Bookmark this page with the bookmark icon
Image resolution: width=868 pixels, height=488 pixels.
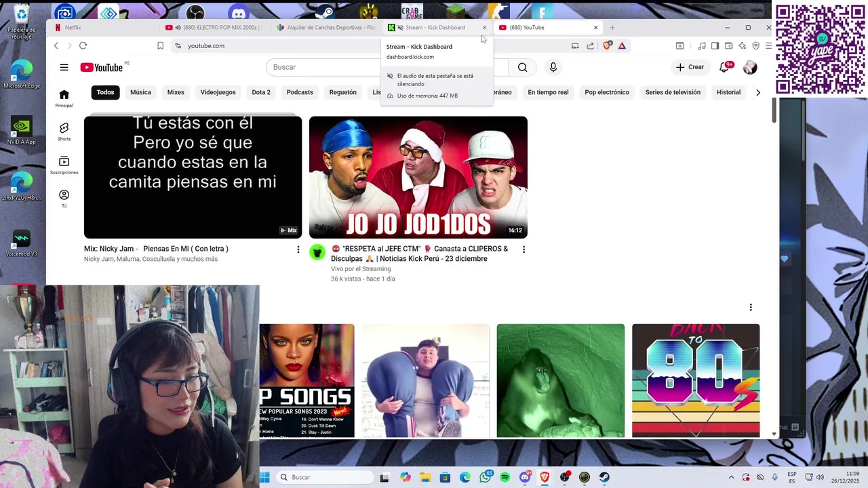160,45
